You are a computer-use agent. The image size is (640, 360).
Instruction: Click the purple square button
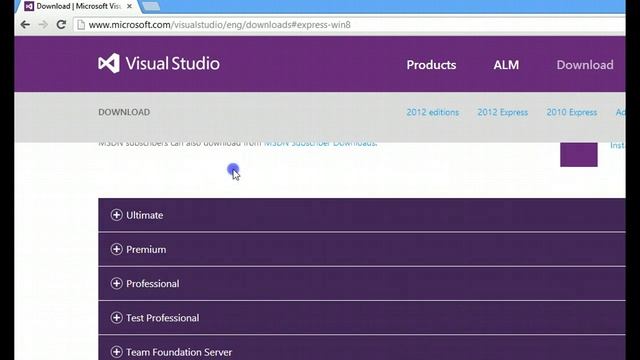coord(579,154)
